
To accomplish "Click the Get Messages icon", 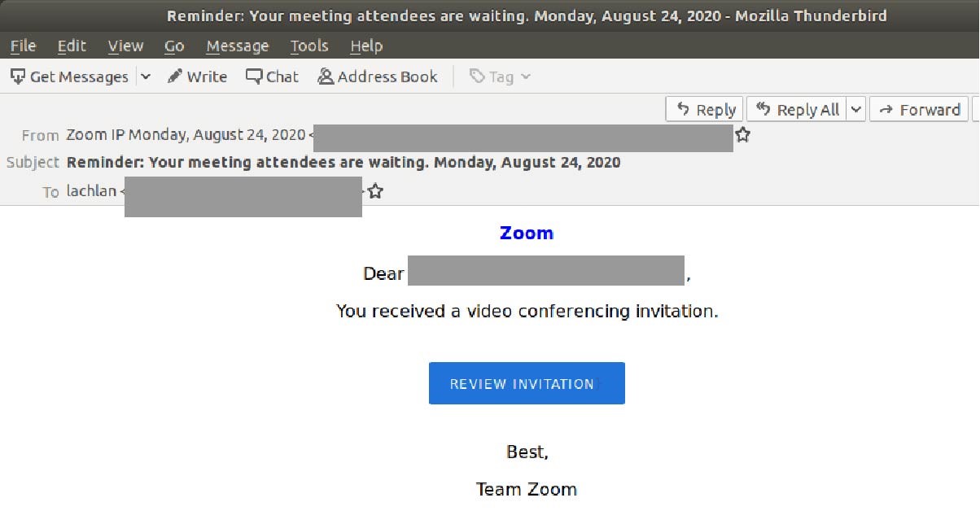I will [x=18, y=76].
